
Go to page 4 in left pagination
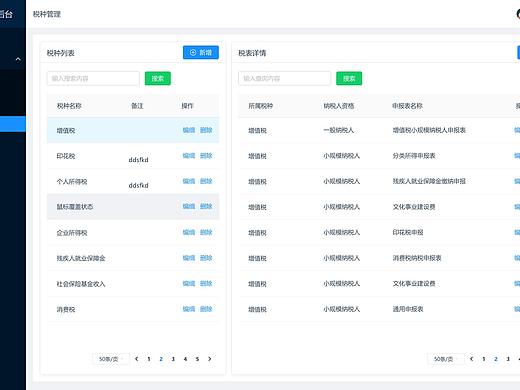point(185,359)
